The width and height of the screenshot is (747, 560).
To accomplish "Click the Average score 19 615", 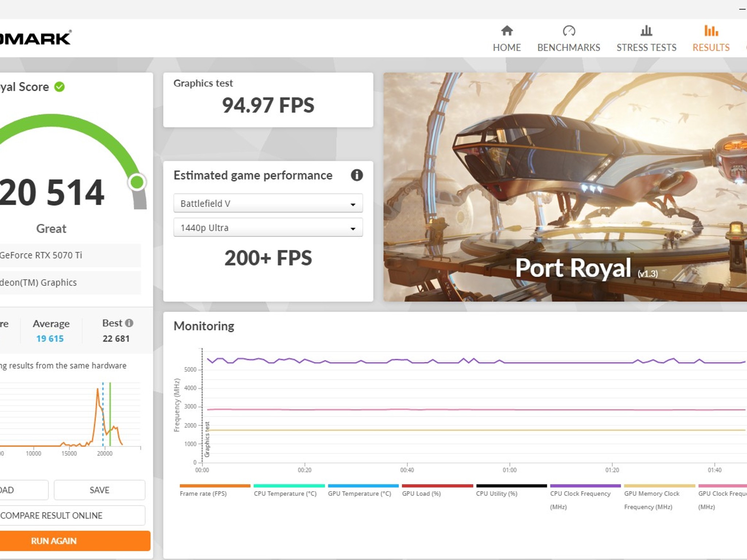I will coord(50,339).
